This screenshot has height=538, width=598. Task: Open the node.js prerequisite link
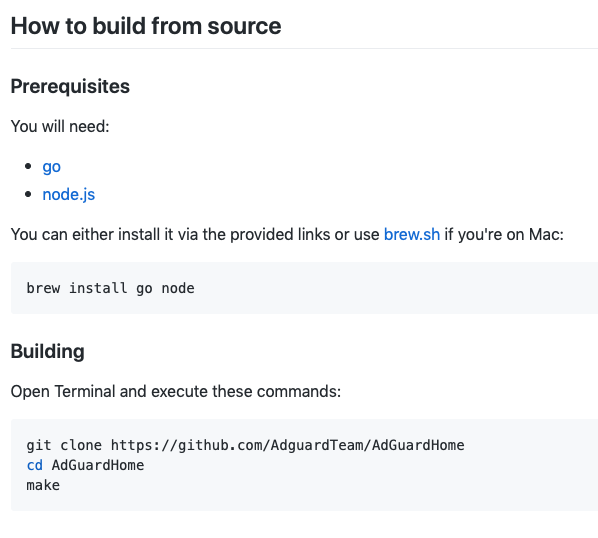[69, 194]
